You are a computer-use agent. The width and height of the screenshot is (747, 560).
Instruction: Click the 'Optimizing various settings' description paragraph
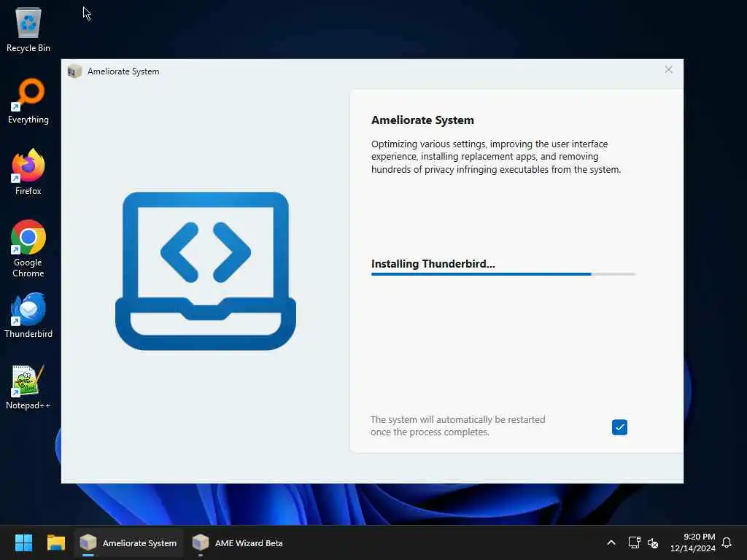496,157
